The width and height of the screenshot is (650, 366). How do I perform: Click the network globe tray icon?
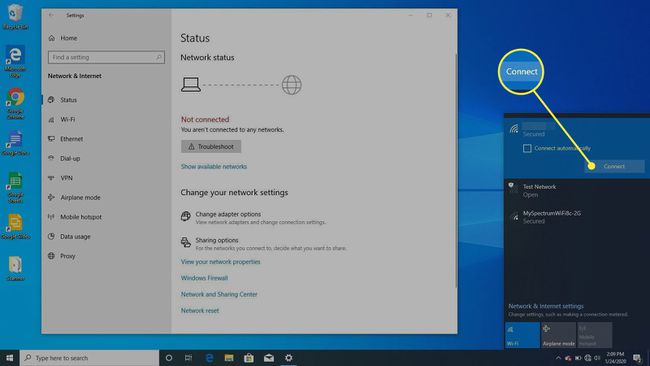pos(587,358)
